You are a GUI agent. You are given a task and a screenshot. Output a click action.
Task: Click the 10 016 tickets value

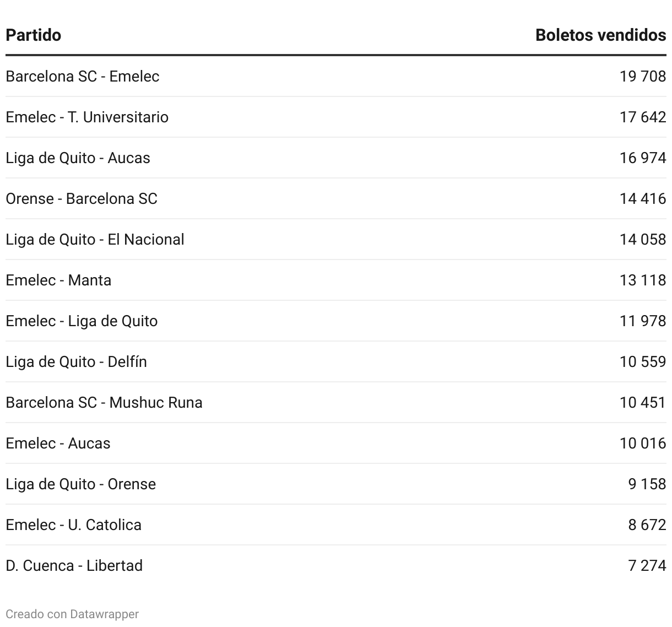click(643, 443)
